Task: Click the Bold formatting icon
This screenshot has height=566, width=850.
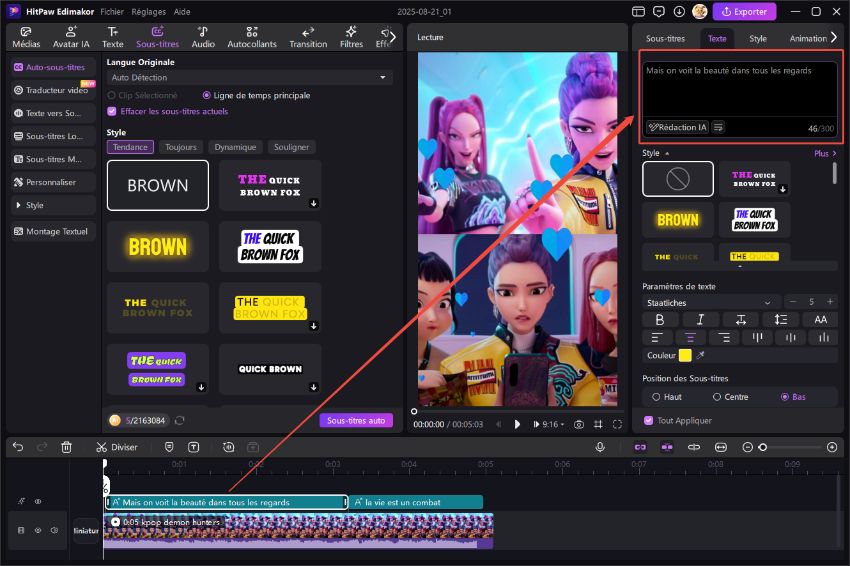Action: click(660, 319)
